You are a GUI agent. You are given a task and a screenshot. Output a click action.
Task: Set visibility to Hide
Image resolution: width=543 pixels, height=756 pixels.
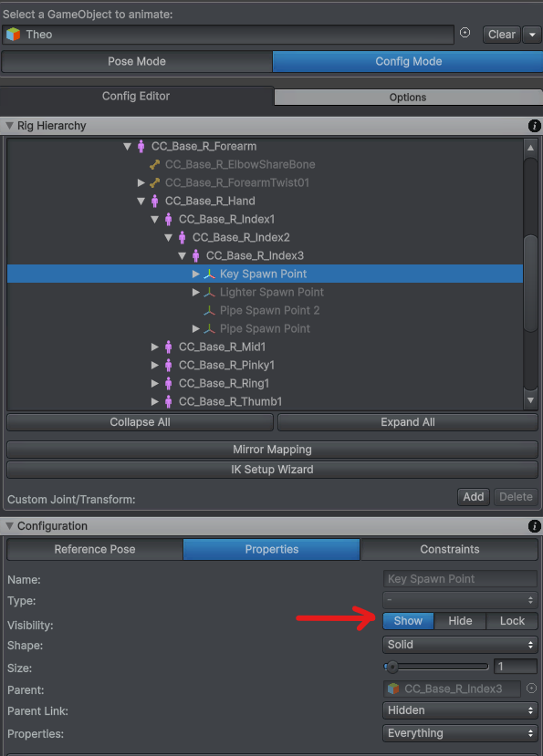tap(460, 621)
